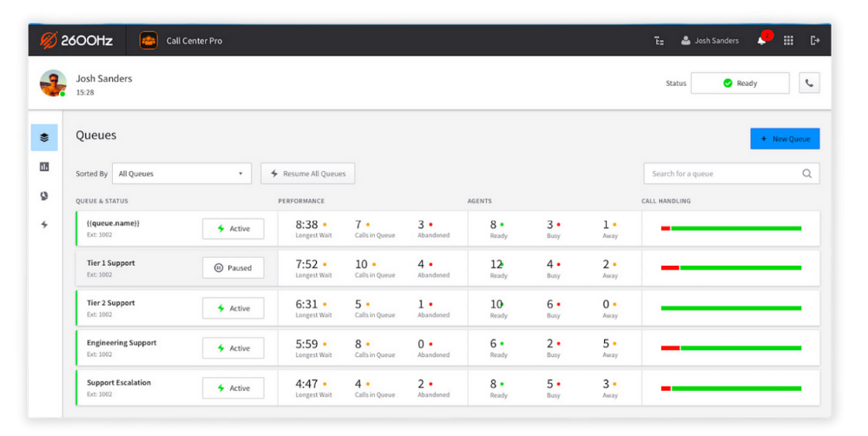Image resolution: width=868 pixels, height=436 pixels.
Task: Click 6 Busy agents for Tier 2 Support
Action: tap(549, 304)
